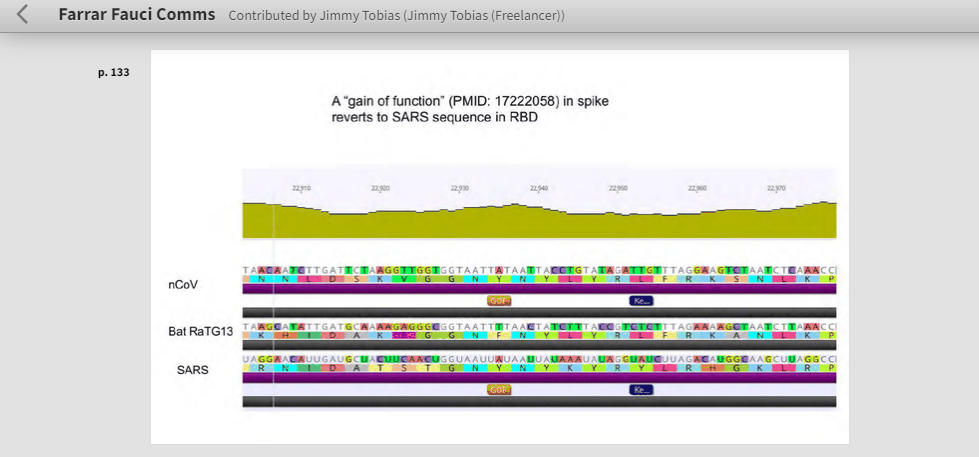Go back using the left chevron
This screenshot has width=979, height=457.
click(x=22, y=14)
